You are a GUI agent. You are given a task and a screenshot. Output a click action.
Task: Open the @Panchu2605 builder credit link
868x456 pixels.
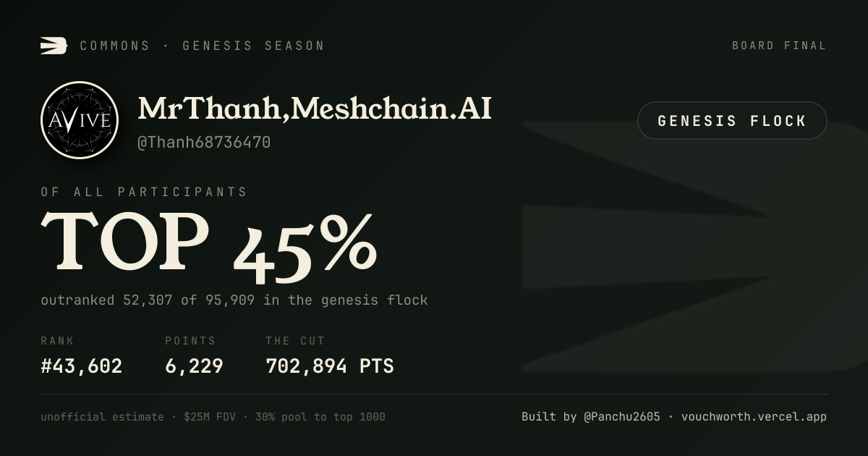[x=621, y=417]
